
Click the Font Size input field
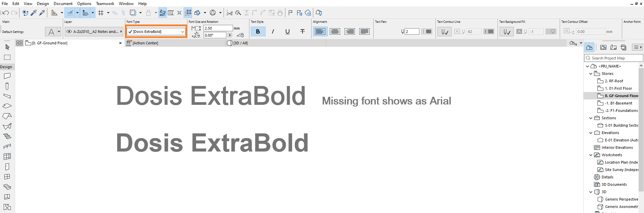(218, 28)
